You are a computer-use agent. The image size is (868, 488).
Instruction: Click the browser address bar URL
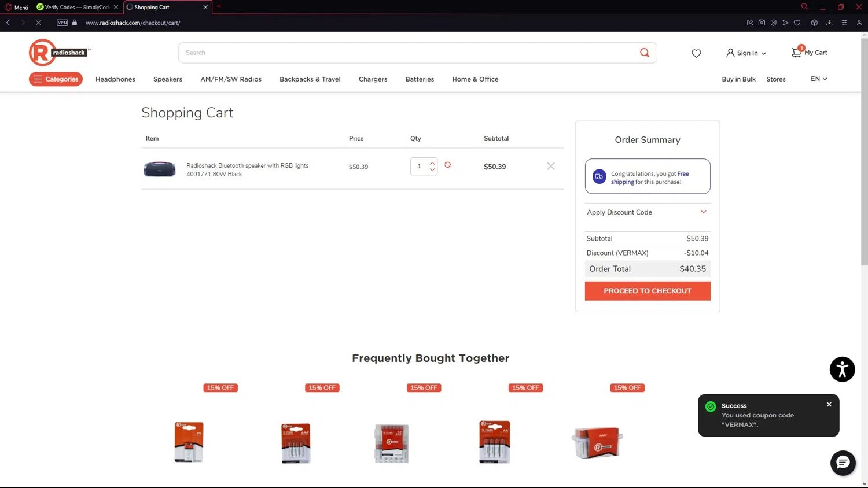[133, 23]
